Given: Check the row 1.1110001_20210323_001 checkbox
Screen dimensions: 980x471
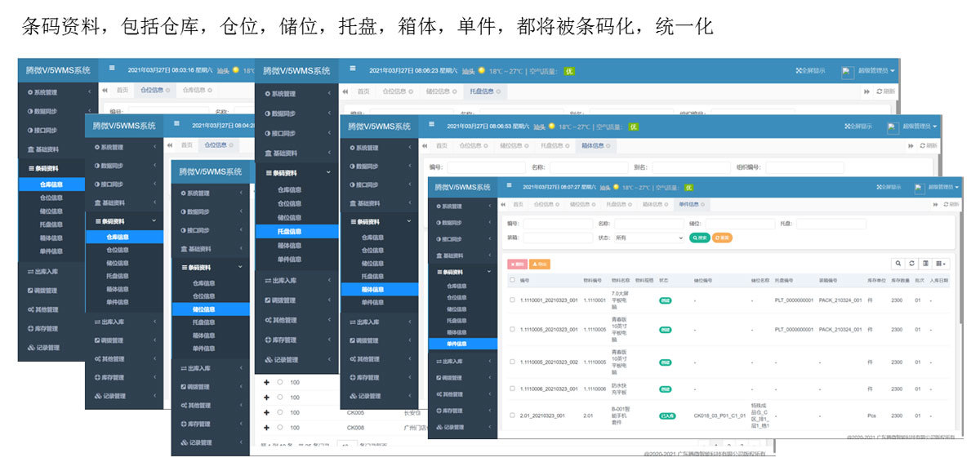Looking at the screenshot, I should 512,300.
